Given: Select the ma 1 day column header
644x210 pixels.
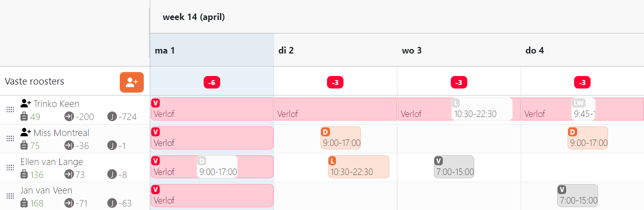Looking at the screenshot, I should tap(212, 50).
